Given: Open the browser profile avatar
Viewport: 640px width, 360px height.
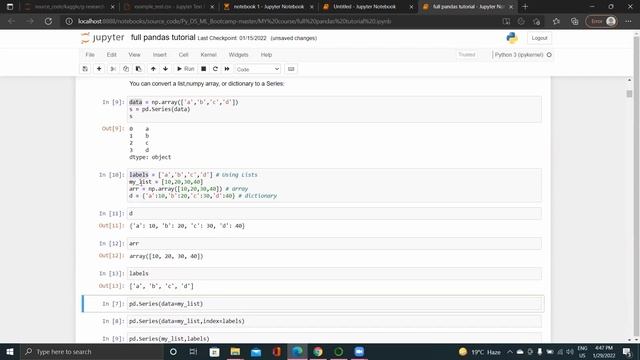Looking at the screenshot, I should (x=611, y=21).
